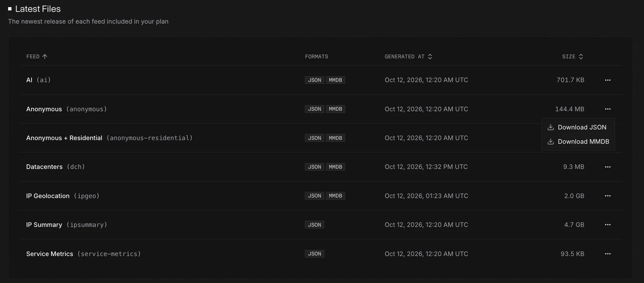Click the MMDB badge in the Anonymous + Residential row
This screenshot has height=283, width=644.
coord(335,138)
